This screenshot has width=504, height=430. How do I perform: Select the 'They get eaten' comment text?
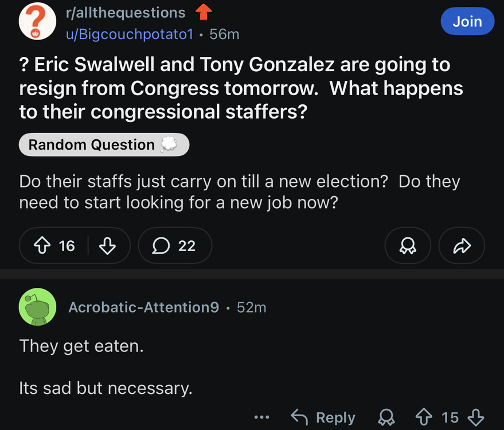(81, 346)
